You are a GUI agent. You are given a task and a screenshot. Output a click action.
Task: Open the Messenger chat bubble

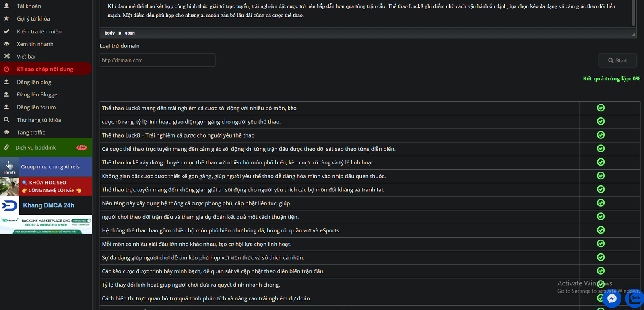point(612,299)
